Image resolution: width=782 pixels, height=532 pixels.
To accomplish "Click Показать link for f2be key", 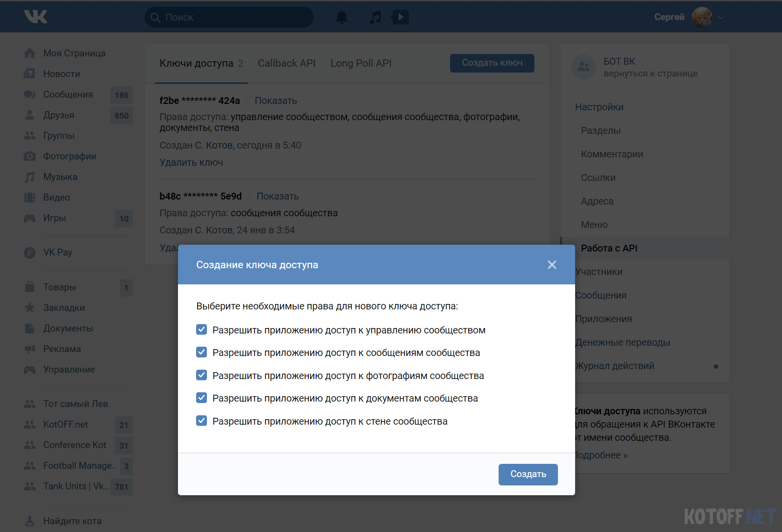I will coord(276,101).
